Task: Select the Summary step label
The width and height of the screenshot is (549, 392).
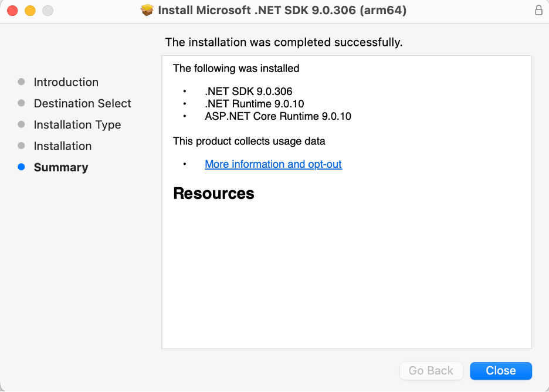Action: pyautogui.click(x=61, y=167)
